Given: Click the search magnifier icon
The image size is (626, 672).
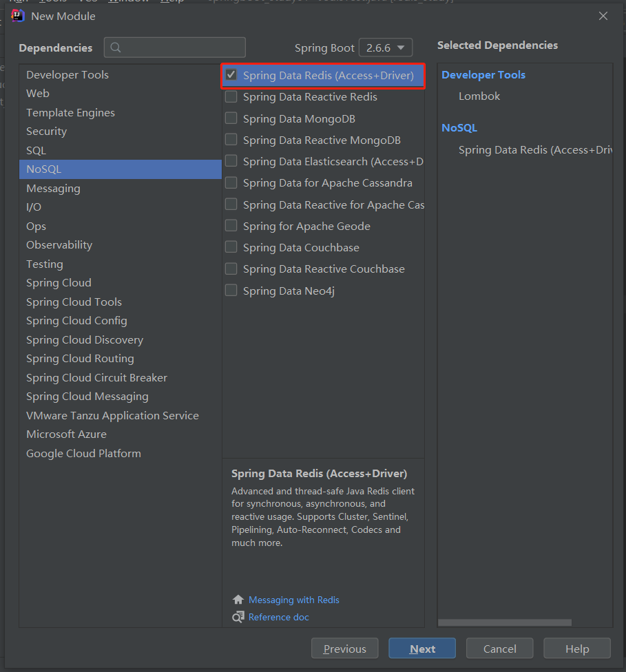Looking at the screenshot, I should [x=115, y=48].
